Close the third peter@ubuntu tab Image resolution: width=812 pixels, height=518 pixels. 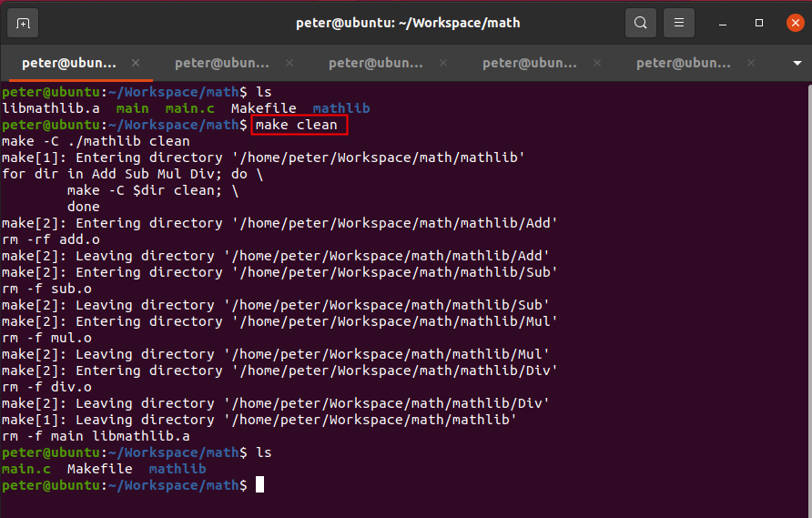[x=443, y=63]
